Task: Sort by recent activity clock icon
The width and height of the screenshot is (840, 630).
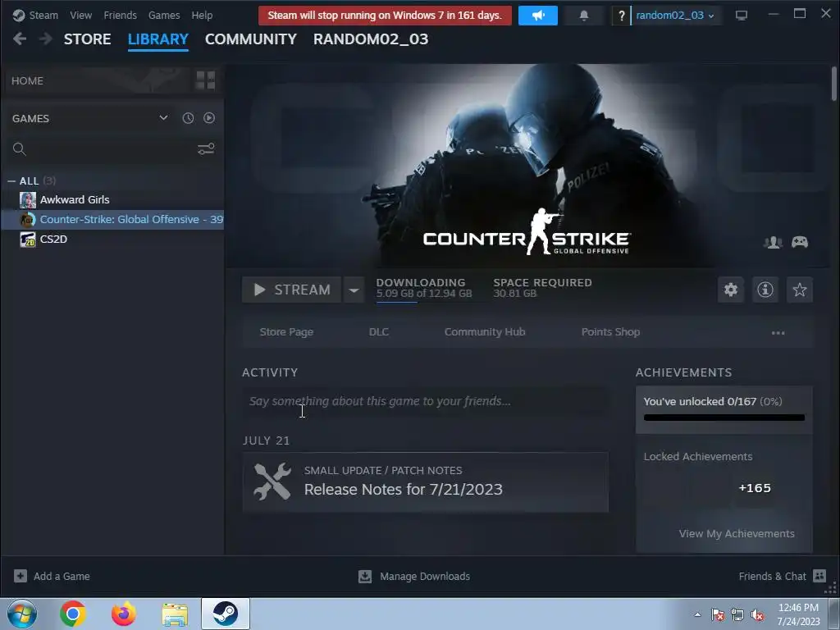Action: coord(188,118)
